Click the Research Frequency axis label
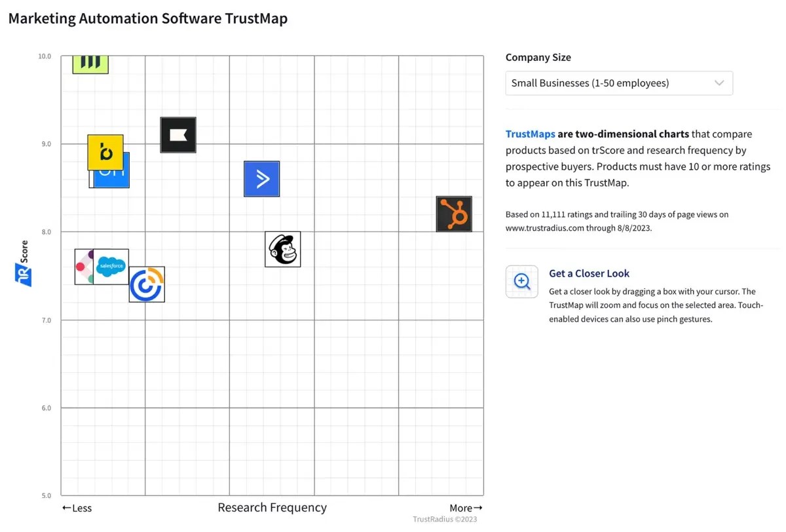 272,507
